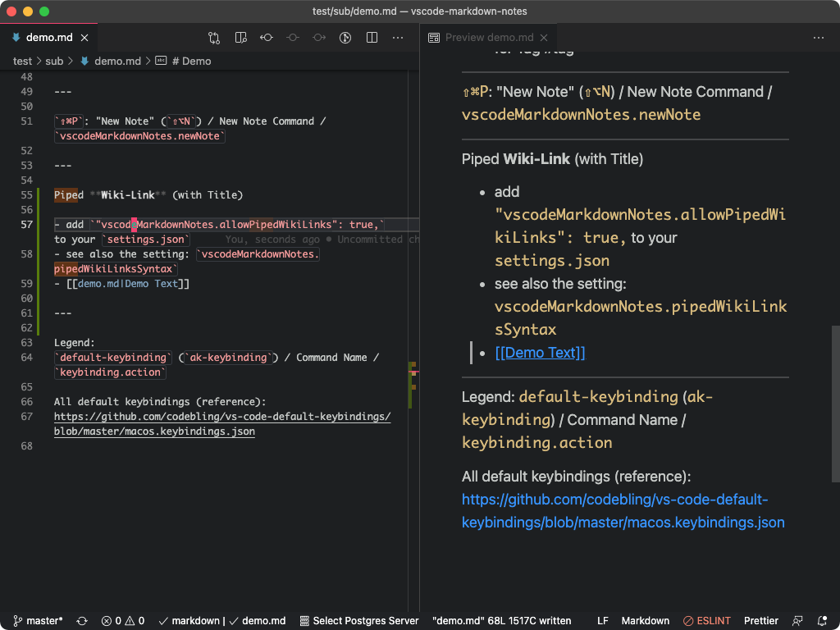
Task: Select the demo.md editor tab
Action: [x=49, y=38]
